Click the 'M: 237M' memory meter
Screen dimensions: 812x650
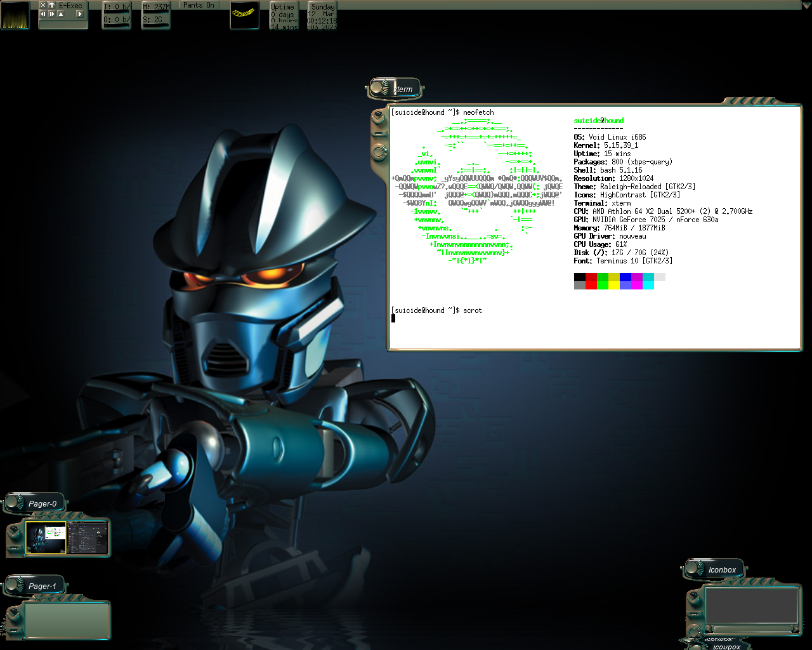tap(155, 7)
